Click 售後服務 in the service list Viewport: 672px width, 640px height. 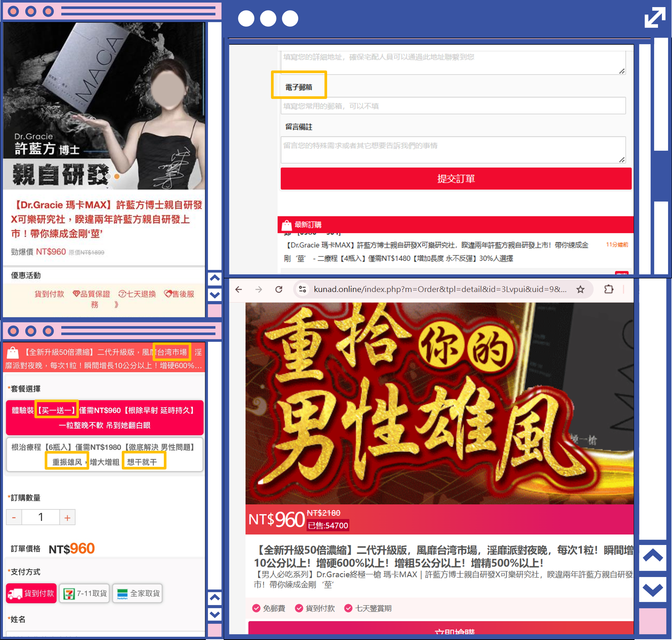(x=179, y=294)
